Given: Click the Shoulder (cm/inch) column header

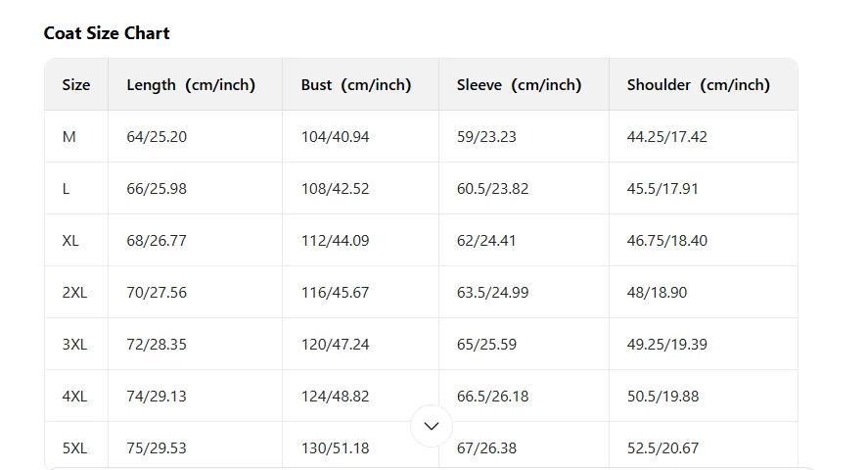Looking at the screenshot, I should (x=699, y=85).
